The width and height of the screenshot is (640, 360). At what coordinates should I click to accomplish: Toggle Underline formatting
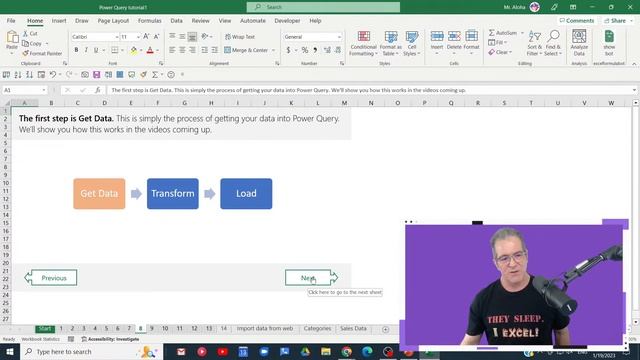[x=96, y=50]
